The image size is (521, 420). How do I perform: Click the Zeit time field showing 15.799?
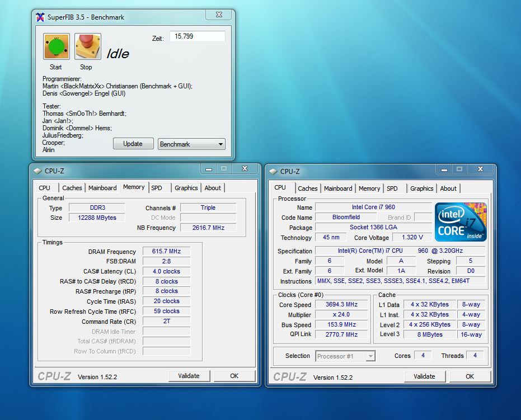point(198,36)
